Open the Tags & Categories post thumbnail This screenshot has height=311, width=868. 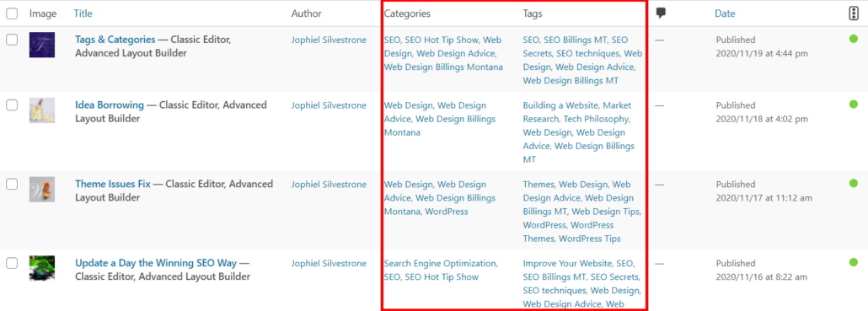(x=42, y=45)
